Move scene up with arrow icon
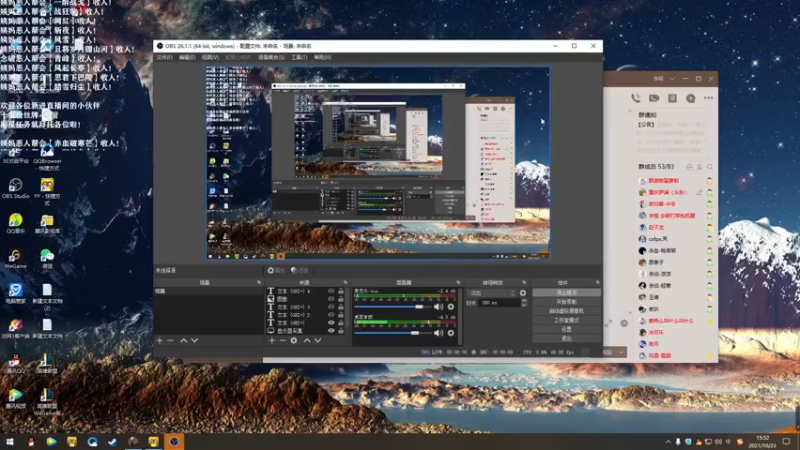 [x=183, y=340]
